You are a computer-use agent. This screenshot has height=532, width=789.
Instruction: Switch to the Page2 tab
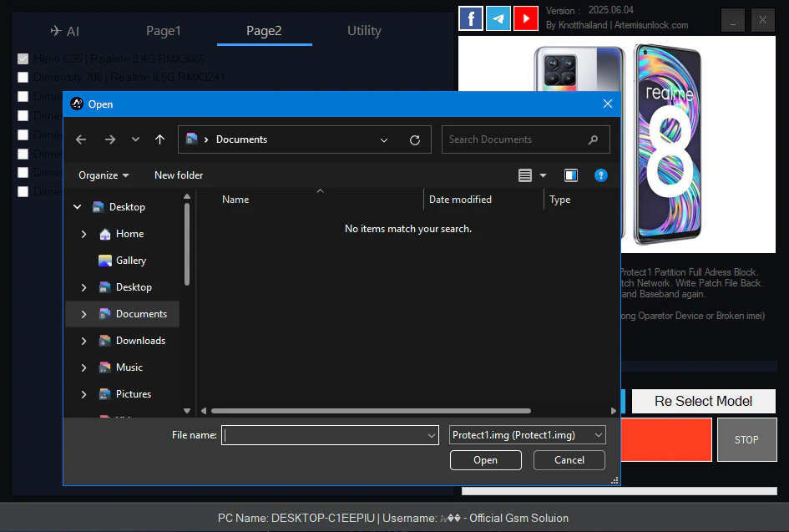click(x=264, y=31)
